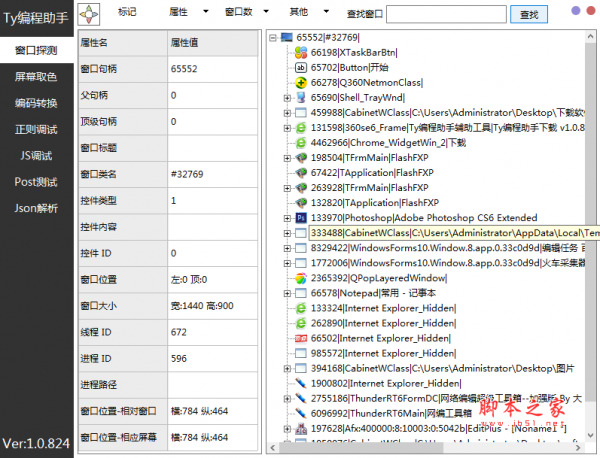The image size is (600, 458).
Task: Click the 1900802 Internet Explorer_Hidden pen icon
Action: point(301,383)
